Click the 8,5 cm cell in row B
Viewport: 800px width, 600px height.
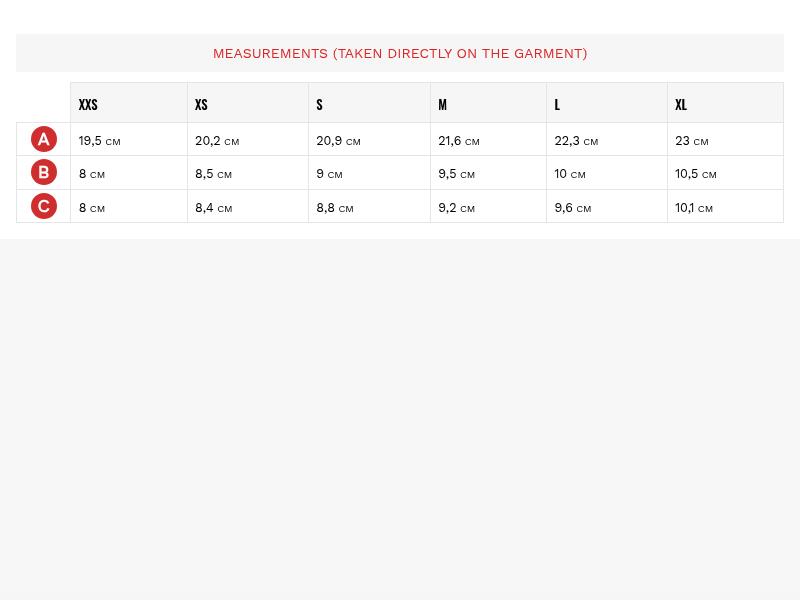[x=213, y=173]
